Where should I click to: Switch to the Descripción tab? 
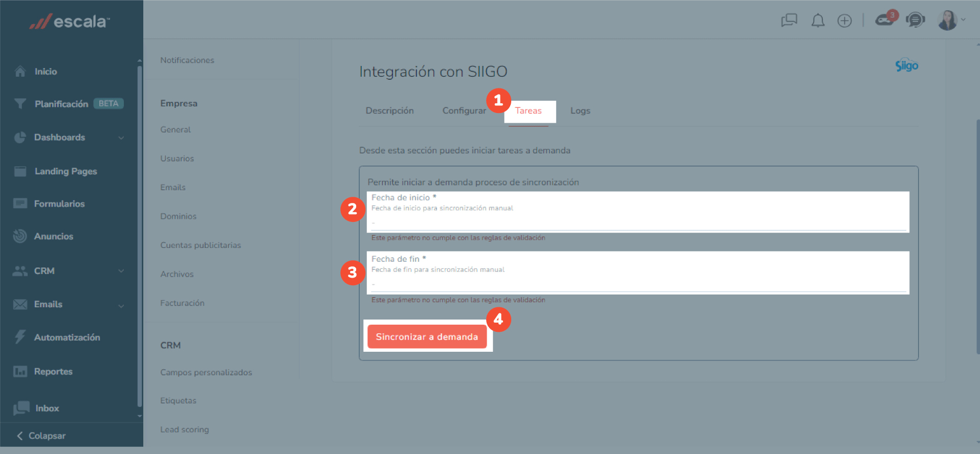[x=389, y=110]
